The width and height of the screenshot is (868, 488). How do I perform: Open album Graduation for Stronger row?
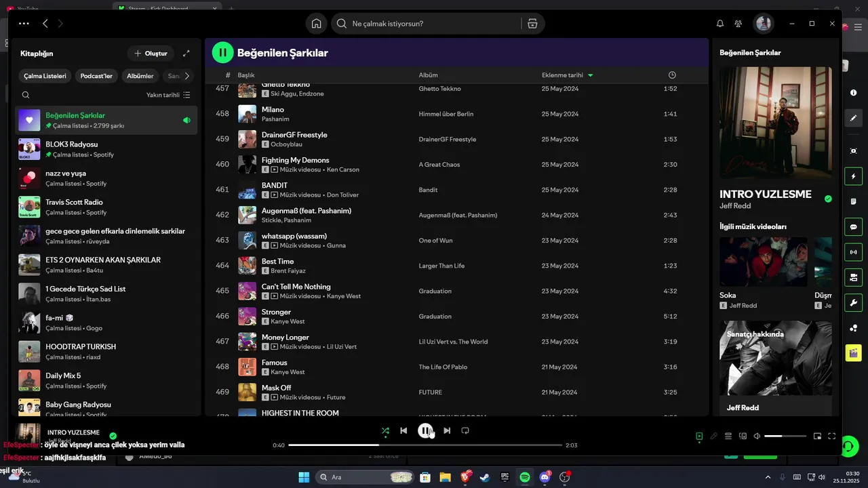pyautogui.click(x=435, y=317)
